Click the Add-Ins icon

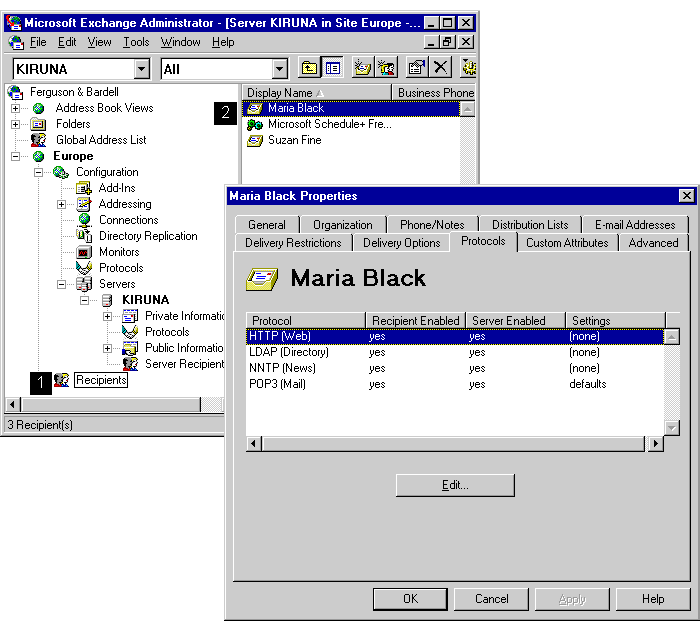click(83, 188)
